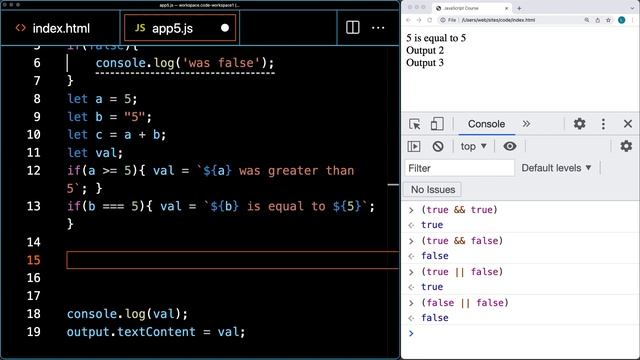The width and height of the screenshot is (640, 360).
Task: Expand the (false || false) console entry
Action: pos(411,303)
